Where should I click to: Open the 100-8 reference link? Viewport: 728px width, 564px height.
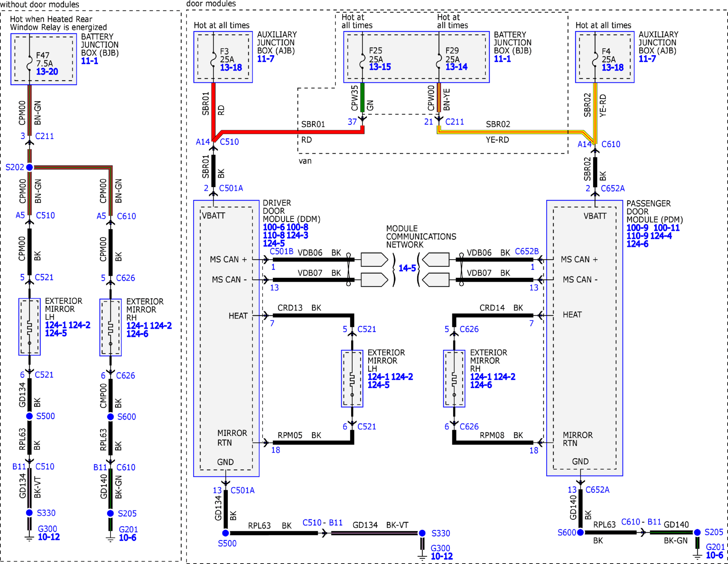pyautogui.click(x=297, y=227)
